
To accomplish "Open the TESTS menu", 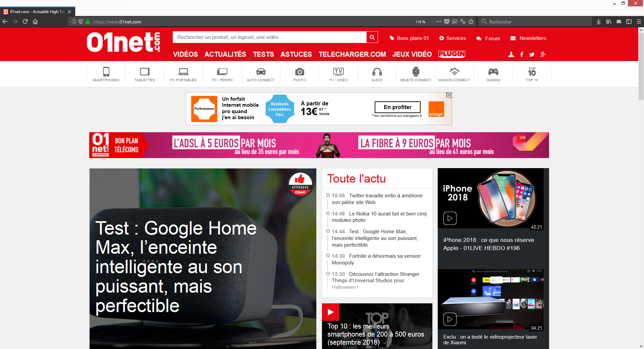I will (263, 54).
